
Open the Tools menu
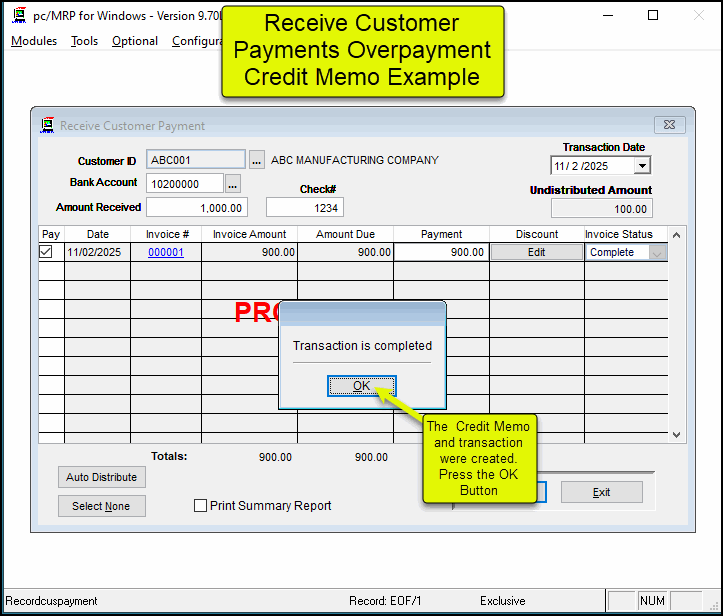point(85,41)
